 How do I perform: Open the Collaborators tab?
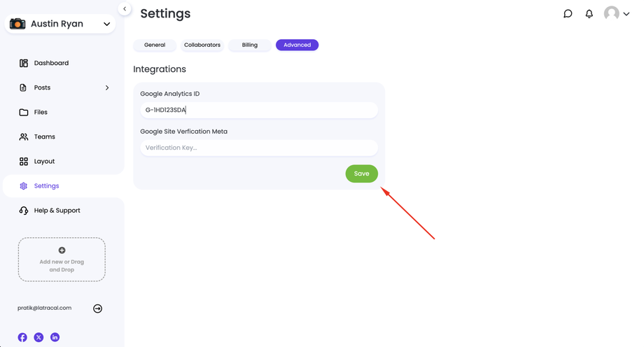point(202,45)
